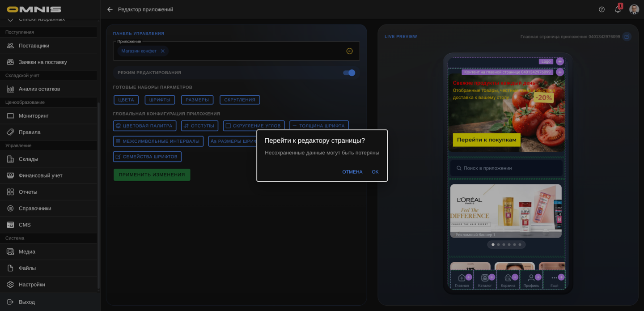This screenshot has height=311, width=644.
Task: Select the first carousel dot indicator
Action: click(493, 245)
